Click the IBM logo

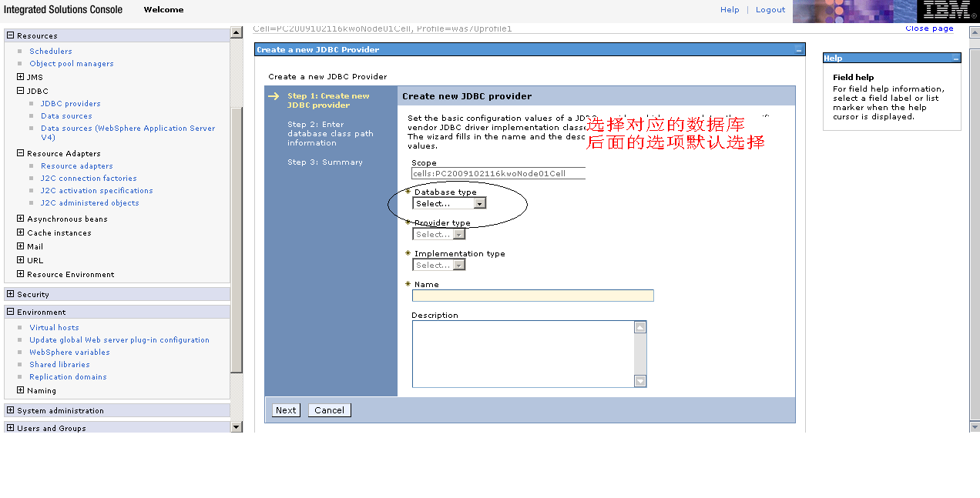click(x=948, y=11)
